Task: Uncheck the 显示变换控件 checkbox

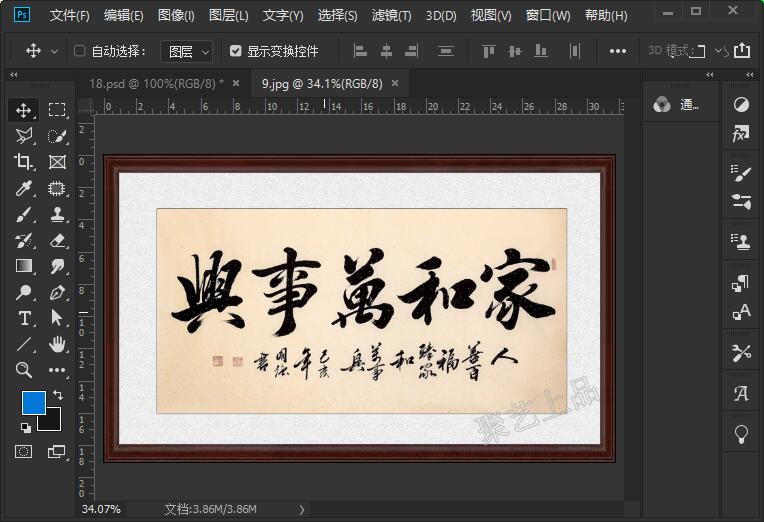Action: click(235, 51)
